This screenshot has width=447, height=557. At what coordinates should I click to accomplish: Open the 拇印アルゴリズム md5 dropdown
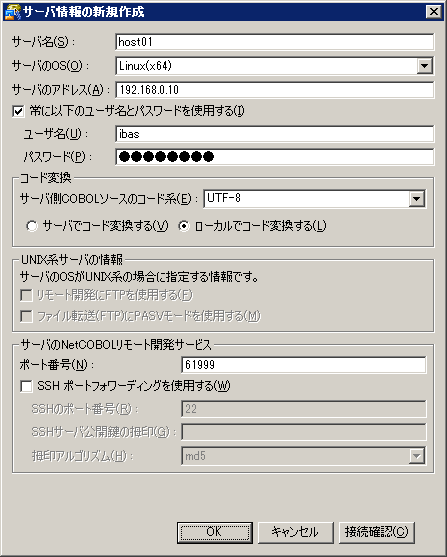pos(416,456)
